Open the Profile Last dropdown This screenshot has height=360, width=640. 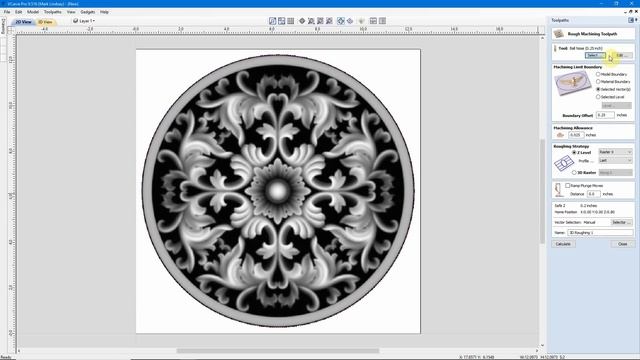point(615,160)
